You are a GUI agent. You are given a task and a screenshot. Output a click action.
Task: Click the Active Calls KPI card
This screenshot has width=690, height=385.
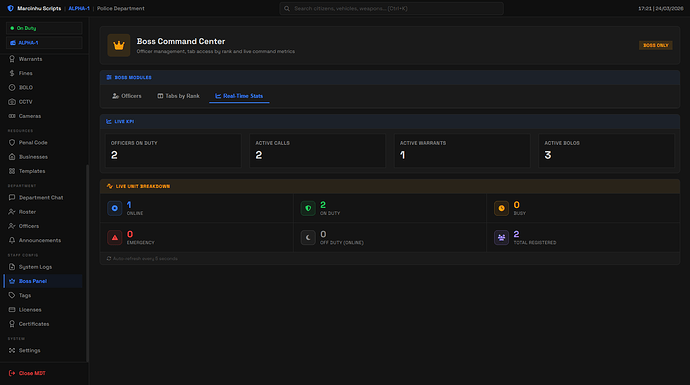pyautogui.click(x=317, y=150)
